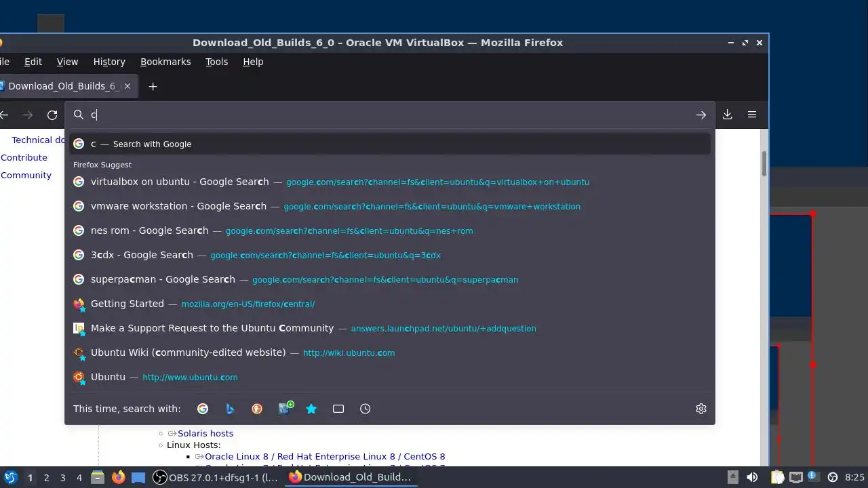Open the File menu
The width and height of the screenshot is (868, 488).
[5, 62]
